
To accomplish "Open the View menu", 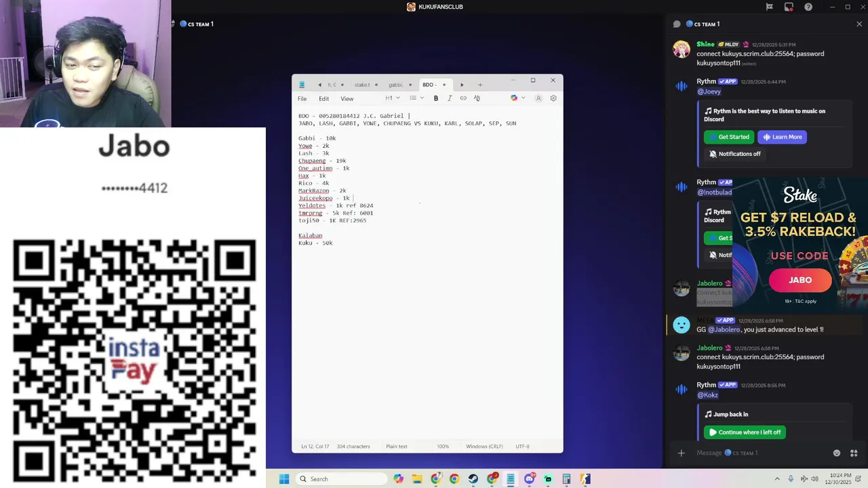I will pyautogui.click(x=347, y=99).
